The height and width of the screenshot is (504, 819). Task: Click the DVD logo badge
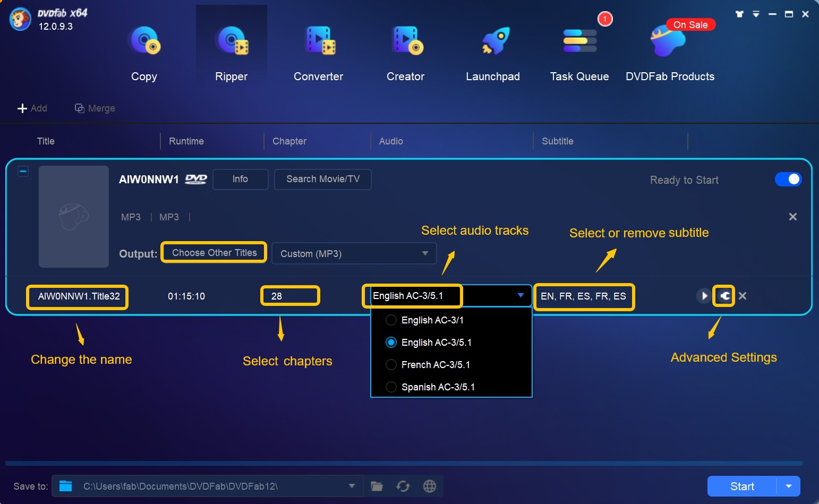tap(196, 180)
